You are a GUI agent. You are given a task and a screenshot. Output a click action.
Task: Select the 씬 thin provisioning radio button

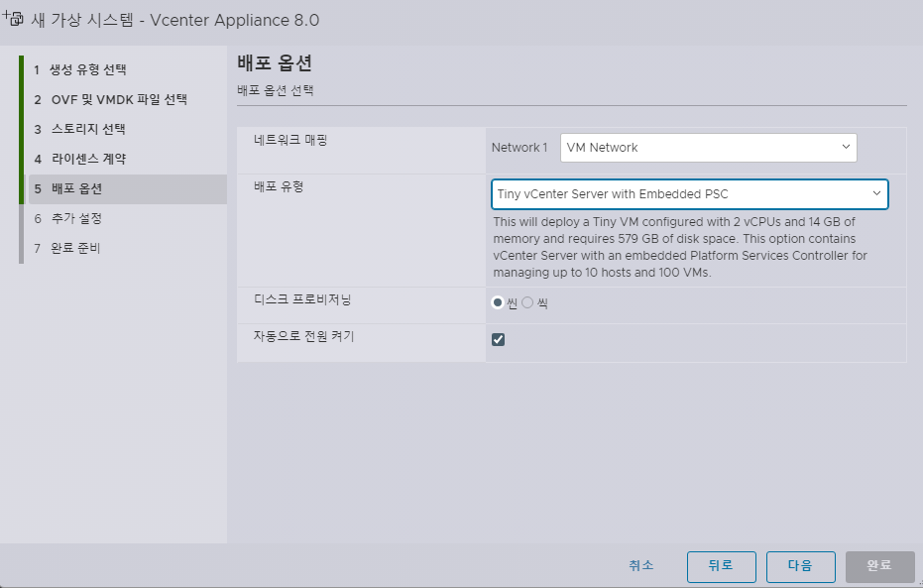(498, 302)
